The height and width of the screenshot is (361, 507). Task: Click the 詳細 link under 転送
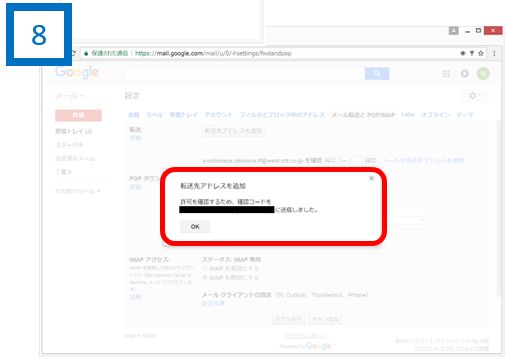pyautogui.click(x=135, y=138)
